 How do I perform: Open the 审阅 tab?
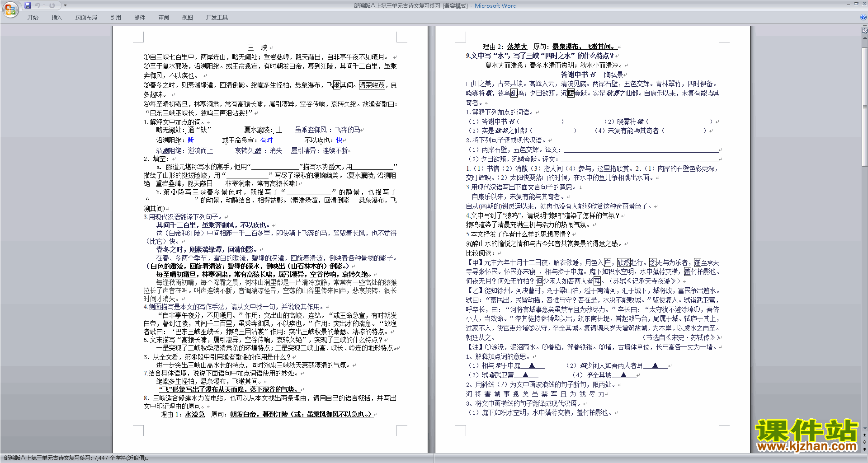pyautogui.click(x=164, y=17)
